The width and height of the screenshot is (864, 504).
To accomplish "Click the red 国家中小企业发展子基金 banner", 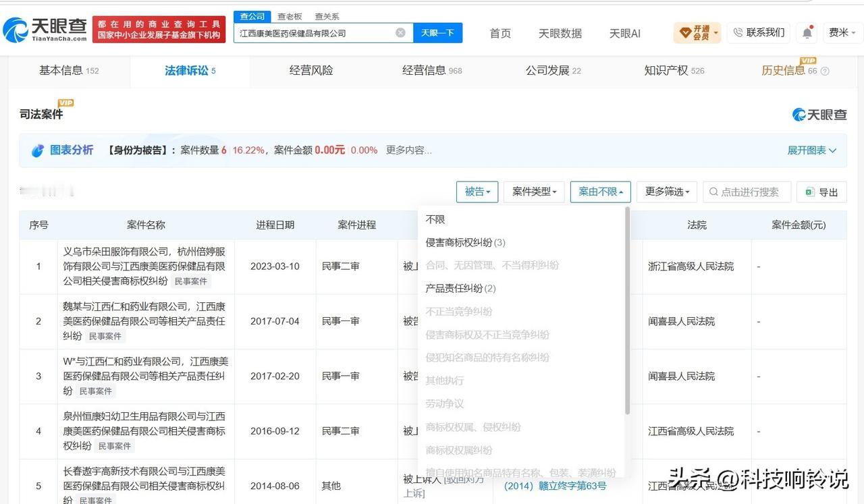I will (x=159, y=30).
